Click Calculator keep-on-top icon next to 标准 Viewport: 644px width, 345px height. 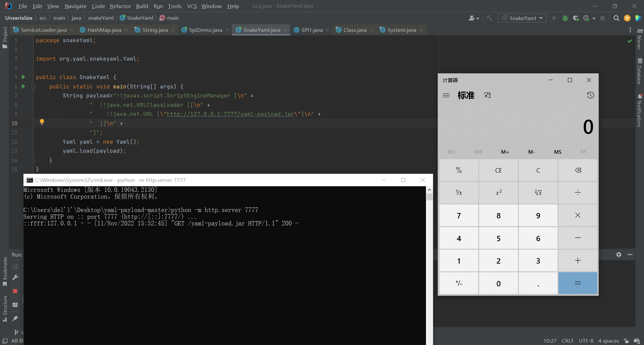(487, 95)
